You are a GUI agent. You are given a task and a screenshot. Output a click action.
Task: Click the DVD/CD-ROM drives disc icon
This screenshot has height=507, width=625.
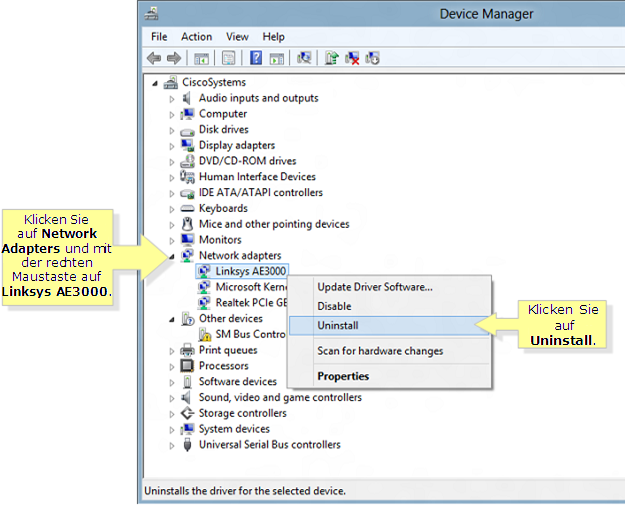pos(187,161)
